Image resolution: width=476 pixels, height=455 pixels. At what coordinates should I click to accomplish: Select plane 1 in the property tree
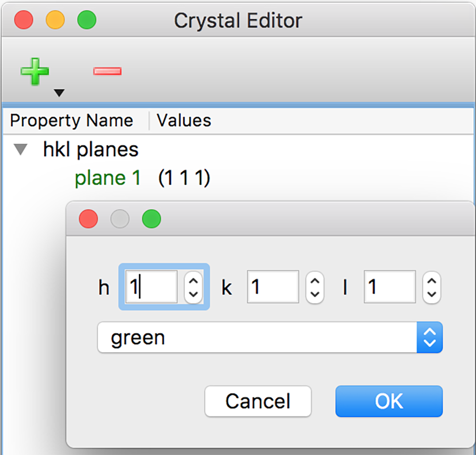[107, 178]
